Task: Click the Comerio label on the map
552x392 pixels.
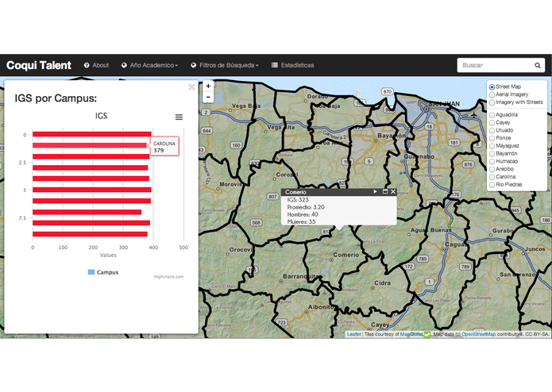Action: click(346, 255)
